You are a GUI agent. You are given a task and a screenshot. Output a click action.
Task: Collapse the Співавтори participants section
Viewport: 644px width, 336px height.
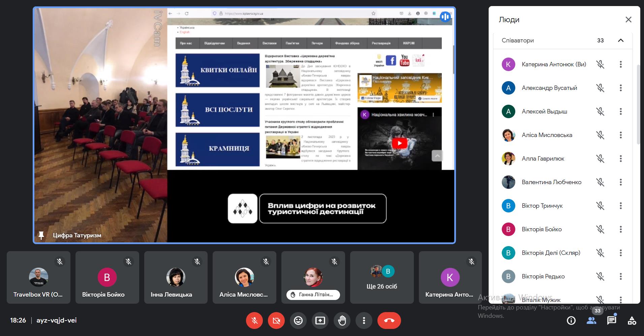pyautogui.click(x=620, y=40)
